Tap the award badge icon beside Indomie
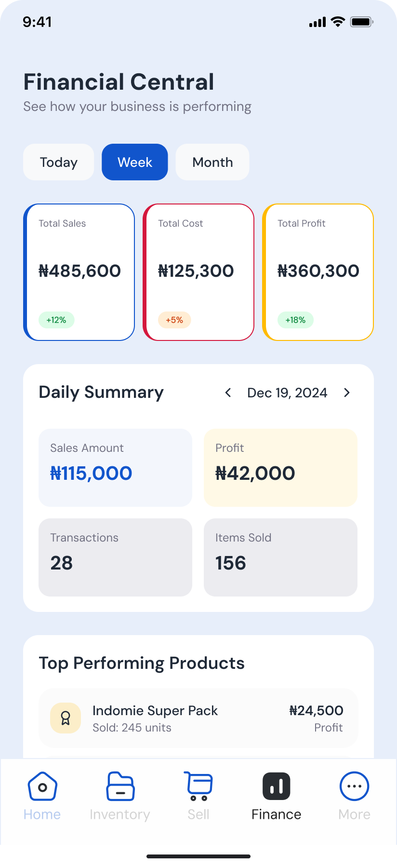The height and width of the screenshot is (868, 397). pyautogui.click(x=66, y=718)
